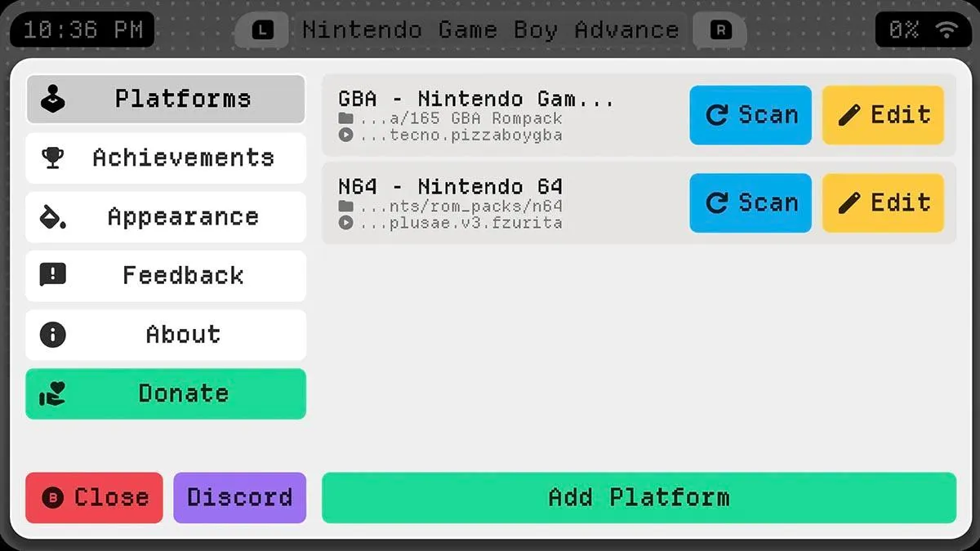The width and height of the screenshot is (980, 551).
Task: Click the play icon in N64 row
Action: [346, 222]
